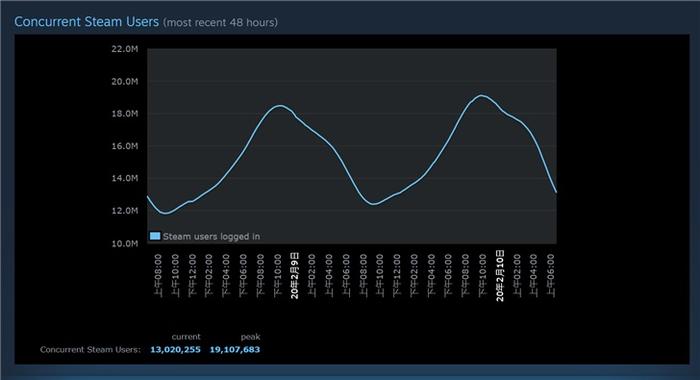700x380 pixels.
Task: Click the 16.0M y-axis label
Action: pos(125,146)
